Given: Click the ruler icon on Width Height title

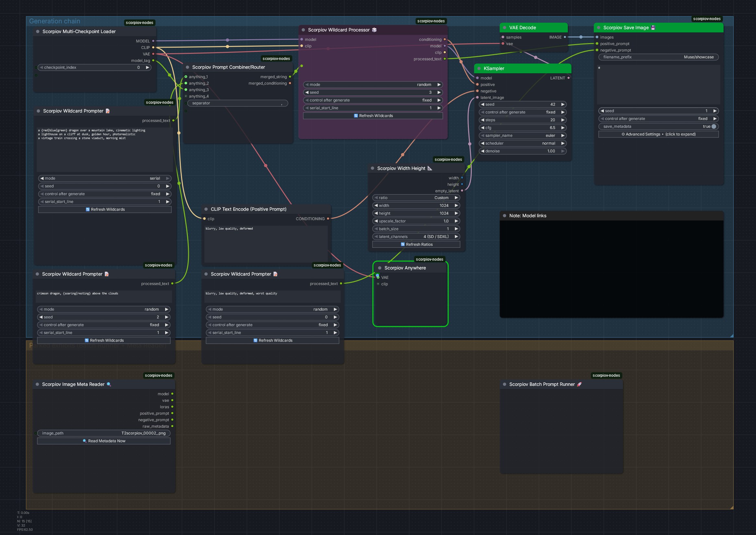Looking at the screenshot, I should click(x=430, y=168).
